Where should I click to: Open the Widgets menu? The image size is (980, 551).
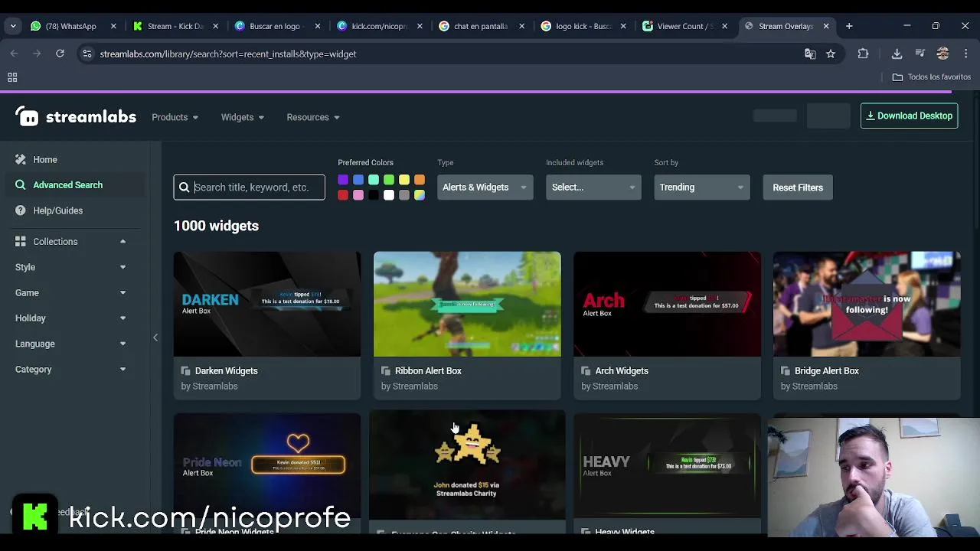pos(242,117)
